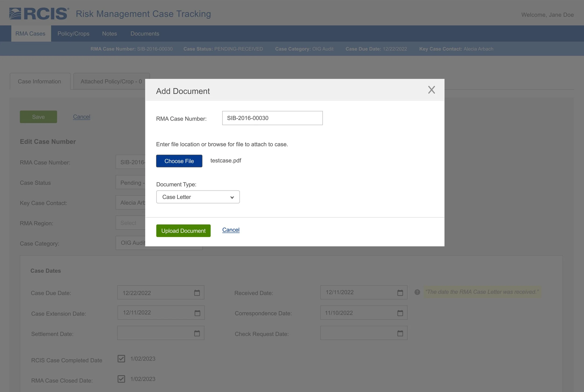Toggle RMA Case Closed Date checkbox
584x392 pixels.
pos(121,379)
